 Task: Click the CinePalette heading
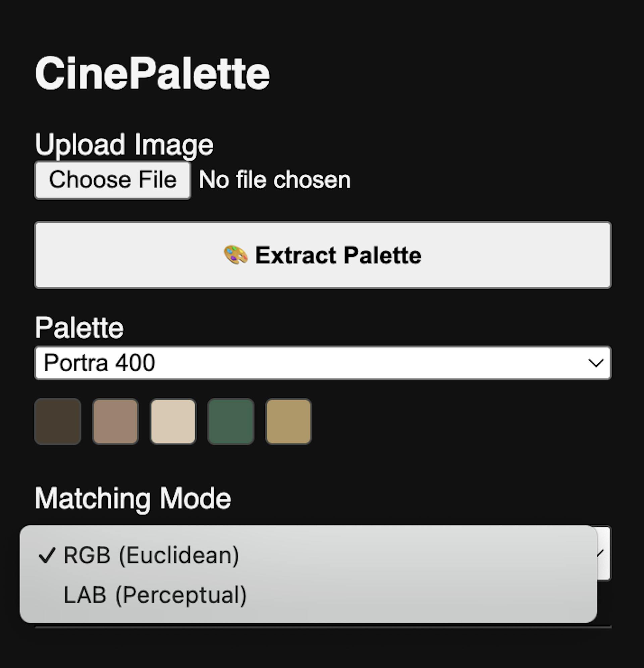pyautogui.click(x=152, y=73)
